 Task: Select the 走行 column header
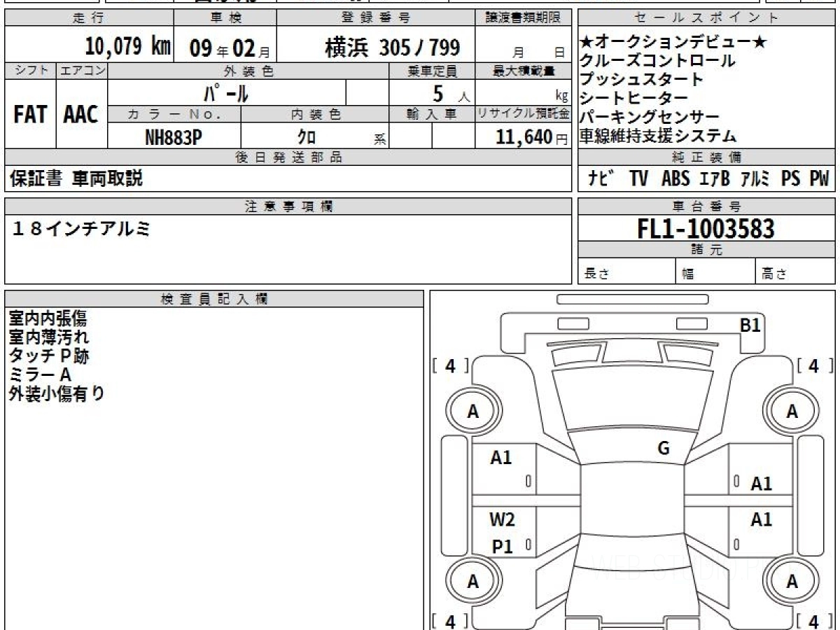point(88,18)
